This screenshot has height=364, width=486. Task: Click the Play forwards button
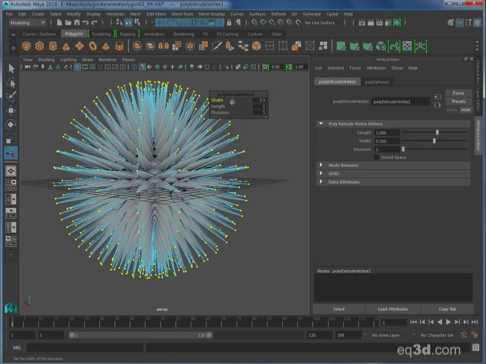click(448, 322)
